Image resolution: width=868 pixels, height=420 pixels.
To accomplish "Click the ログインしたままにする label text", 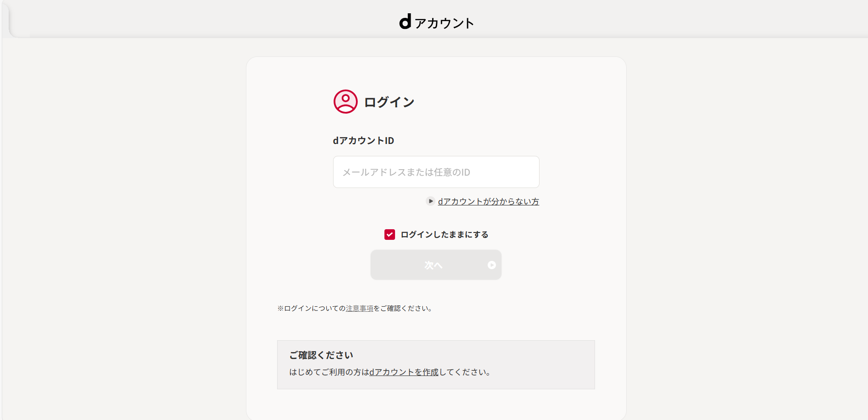I will 444,235.
